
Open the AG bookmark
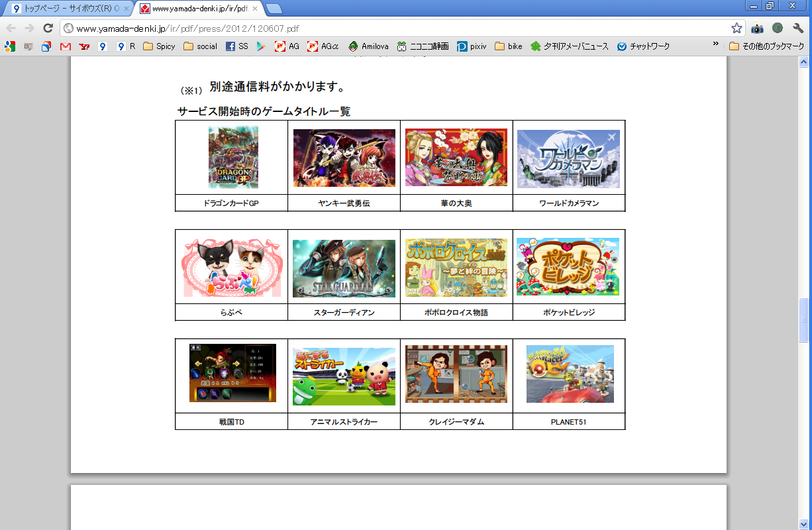pos(287,46)
